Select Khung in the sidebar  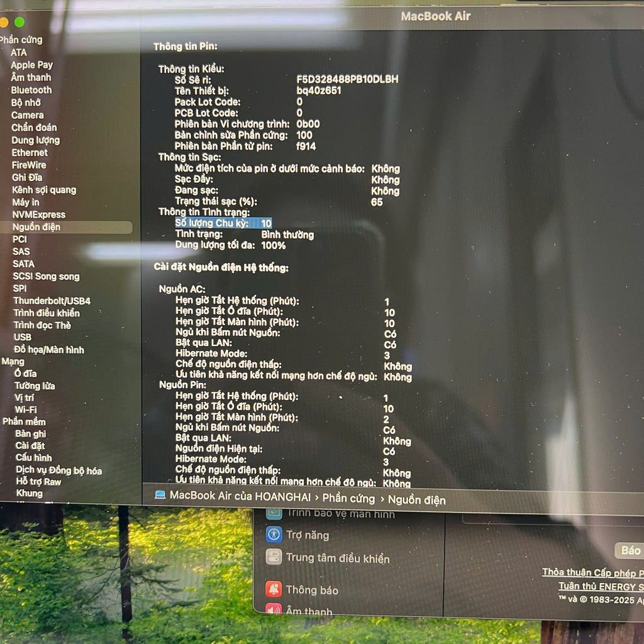[x=29, y=493]
